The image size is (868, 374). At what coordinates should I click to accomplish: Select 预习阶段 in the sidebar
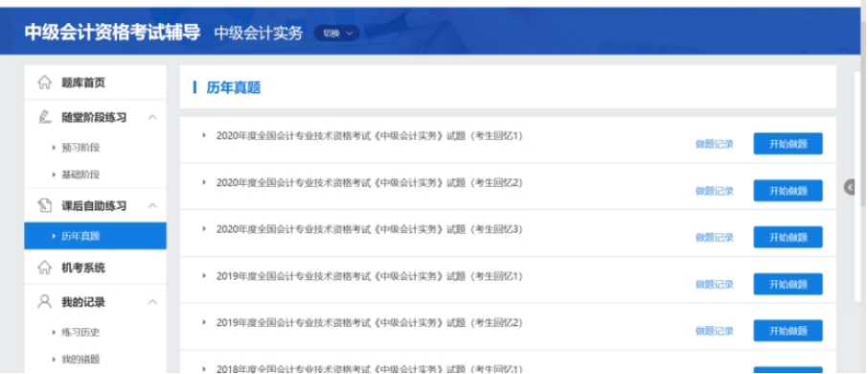tap(80, 148)
